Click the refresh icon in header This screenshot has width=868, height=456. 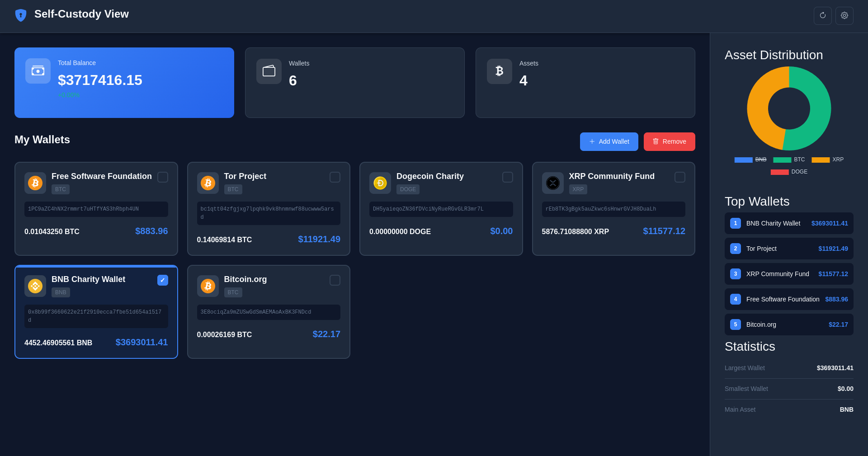coord(822,16)
